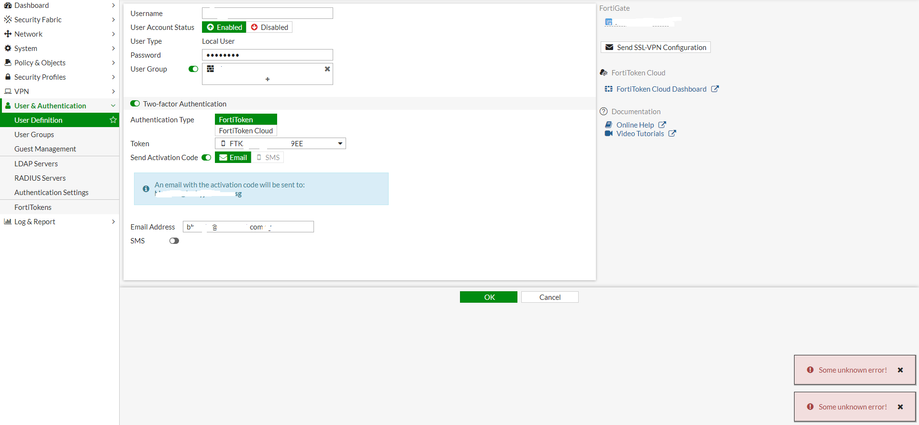Expand Log & Report menu chevron
The width and height of the screenshot is (919, 425).
pyautogui.click(x=113, y=222)
